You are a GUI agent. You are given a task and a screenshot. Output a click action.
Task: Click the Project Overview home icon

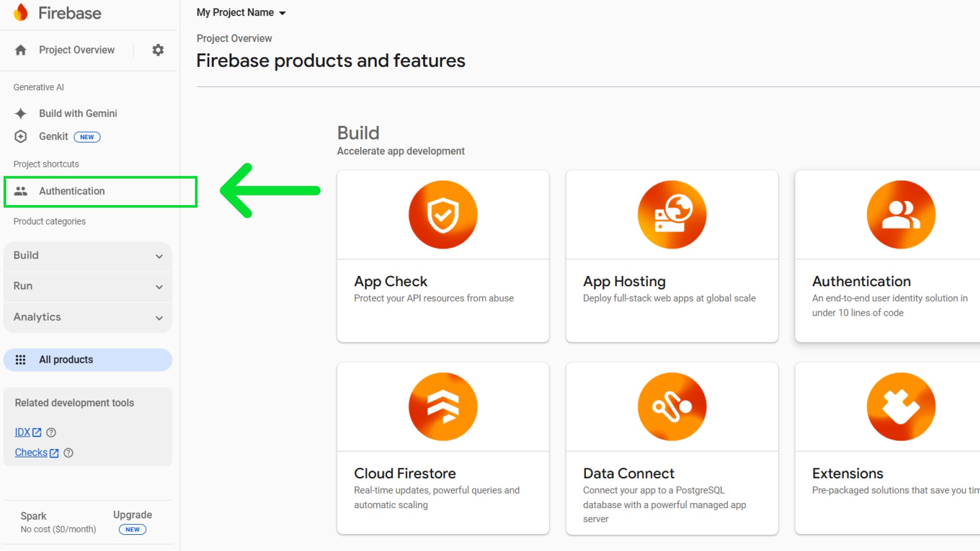tap(20, 49)
